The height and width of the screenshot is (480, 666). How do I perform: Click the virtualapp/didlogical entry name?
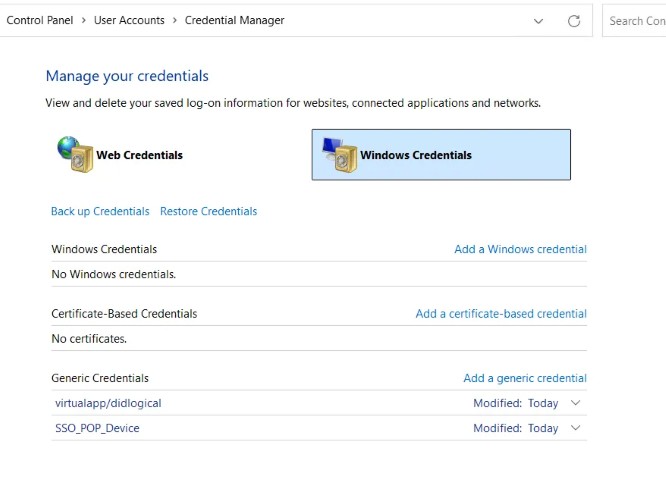click(108, 403)
